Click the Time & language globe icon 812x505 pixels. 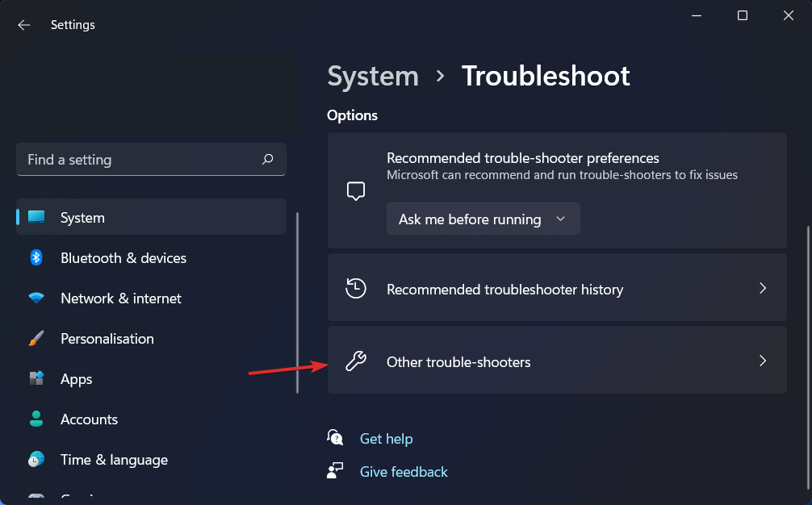(x=36, y=460)
